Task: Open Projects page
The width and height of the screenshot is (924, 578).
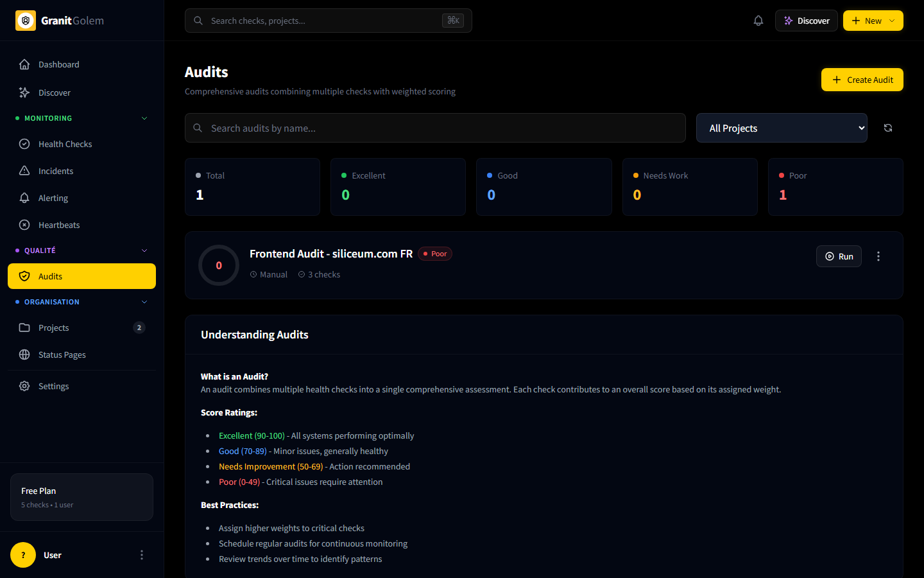Action: tap(81, 328)
